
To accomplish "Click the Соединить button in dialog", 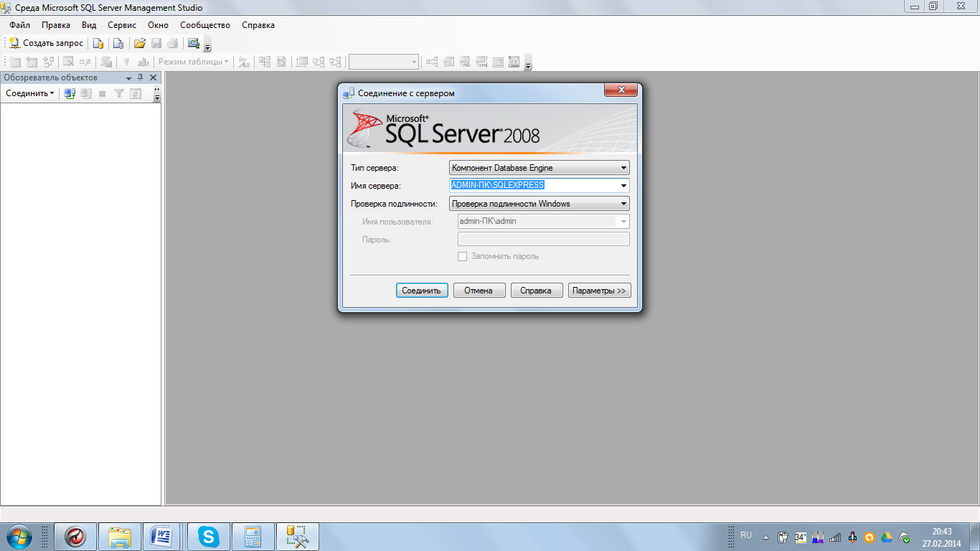I will 422,291.
